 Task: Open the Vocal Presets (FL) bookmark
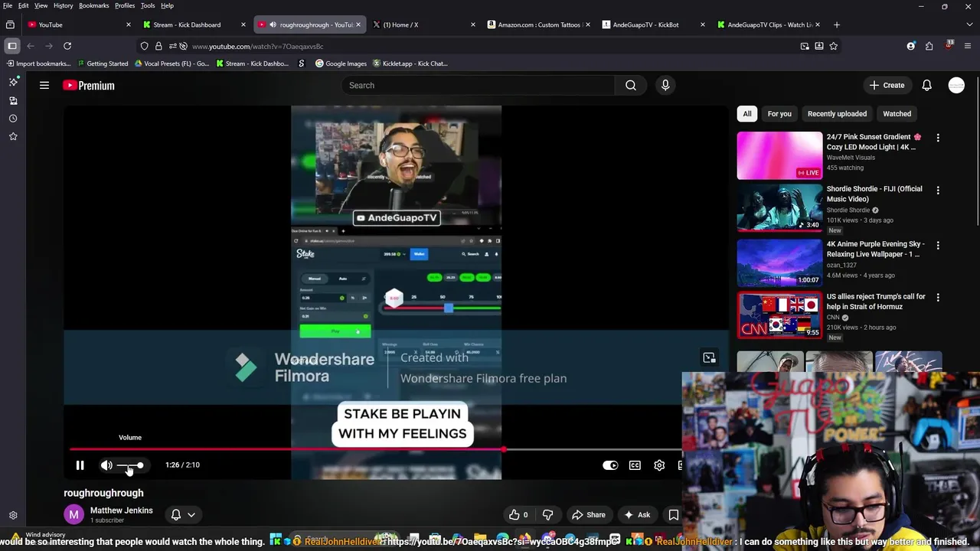[171, 64]
